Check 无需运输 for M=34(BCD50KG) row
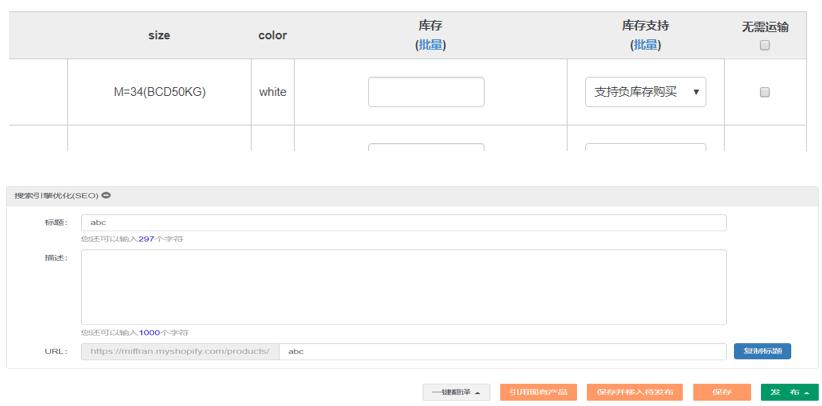 [x=765, y=92]
